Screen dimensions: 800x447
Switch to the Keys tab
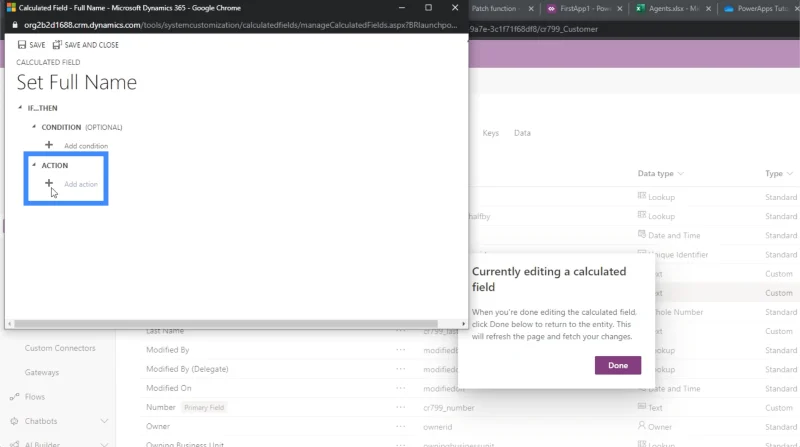[x=490, y=133]
